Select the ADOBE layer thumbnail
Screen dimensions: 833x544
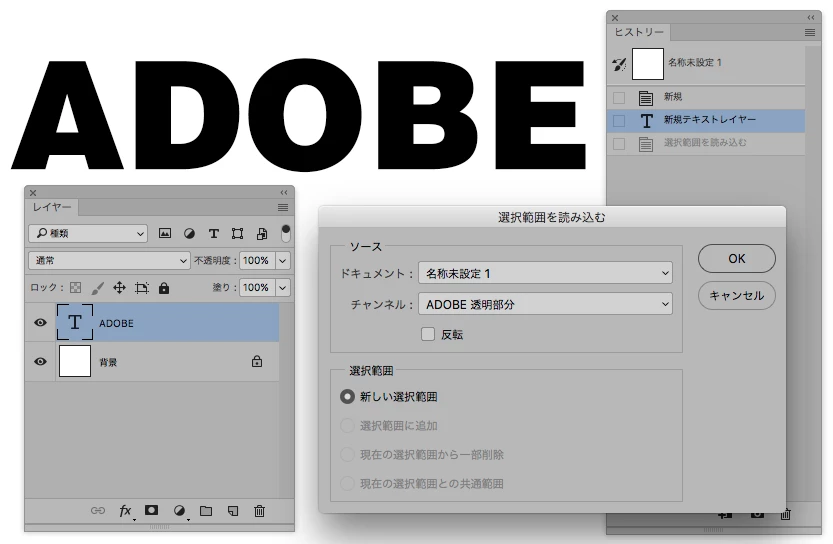[75, 322]
